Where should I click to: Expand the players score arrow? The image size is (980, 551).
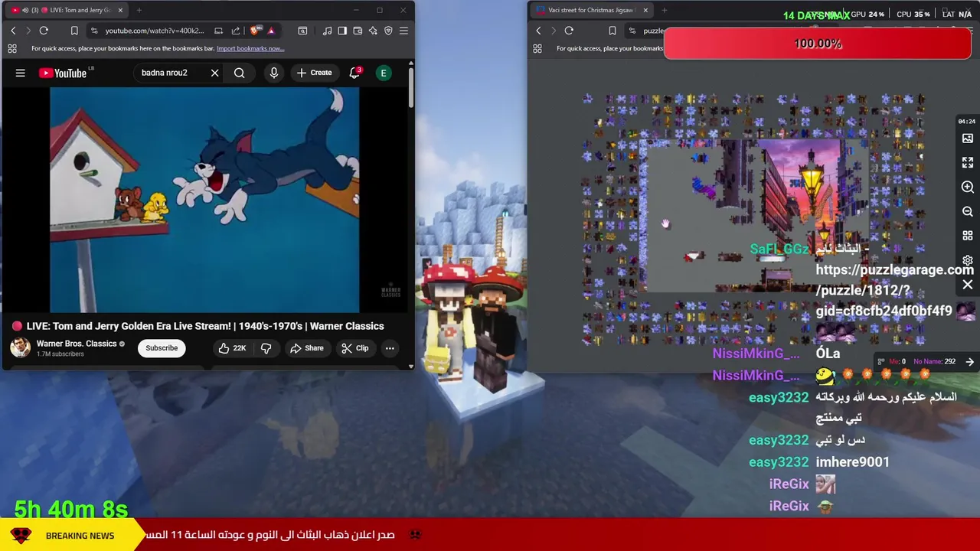[x=970, y=362]
